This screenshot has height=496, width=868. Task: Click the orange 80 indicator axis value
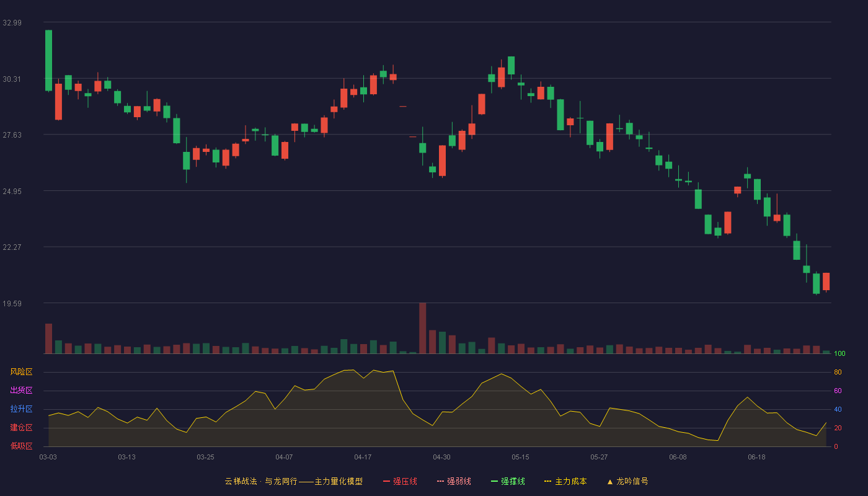click(x=838, y=372)
